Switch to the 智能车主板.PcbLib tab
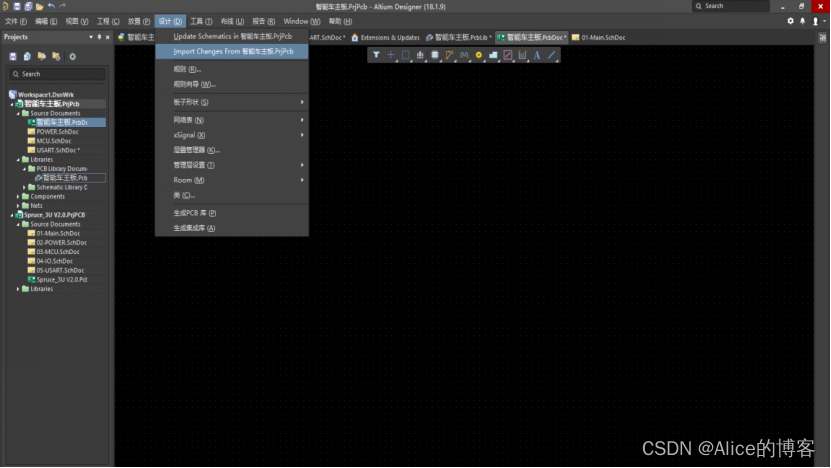This screenshot has width=831, height=468. tap(458, 38)
